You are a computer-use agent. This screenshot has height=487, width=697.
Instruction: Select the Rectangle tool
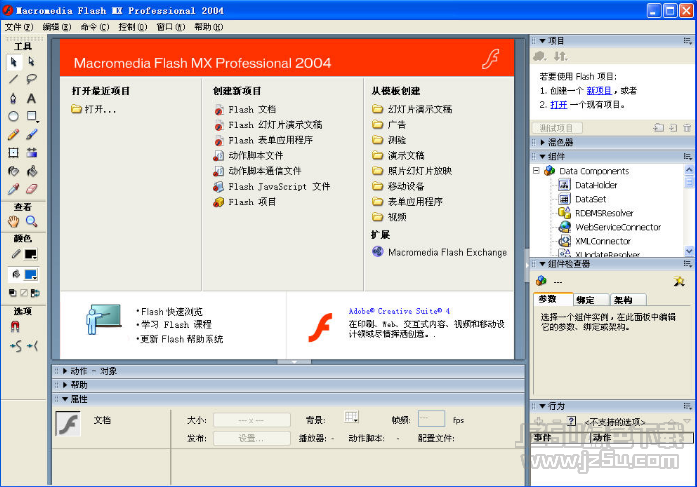(x=31, y=116)
